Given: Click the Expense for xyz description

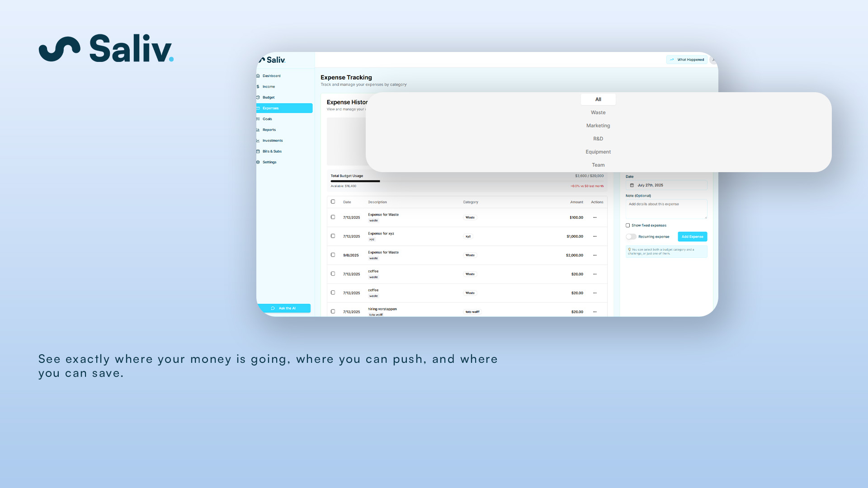Looking at the screenshot, I should (381, 234).
